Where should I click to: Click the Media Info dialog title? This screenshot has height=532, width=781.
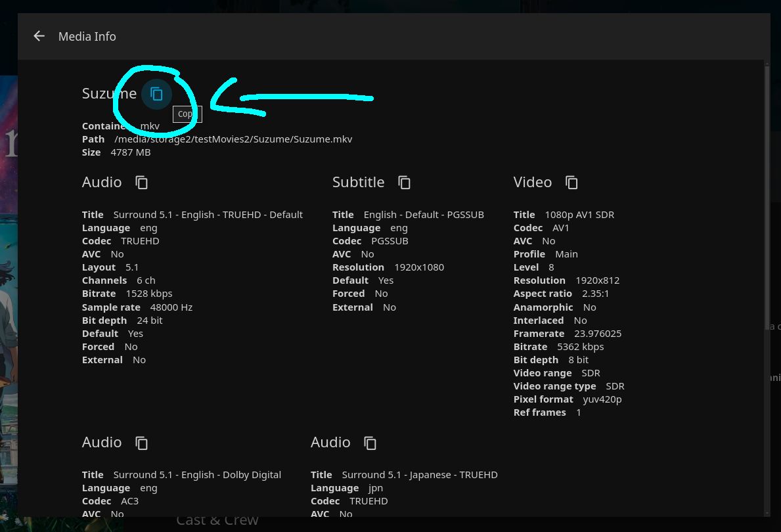pos(87,37)
